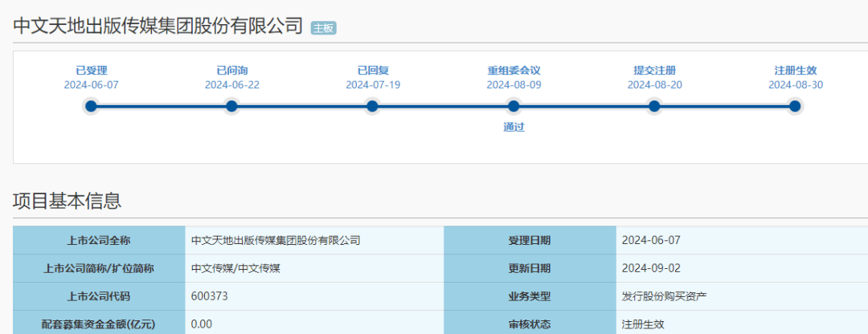Click the 中文传媒/中文传媒 short name value
This screenshot has width=868, height=334.
pos(235,269)
